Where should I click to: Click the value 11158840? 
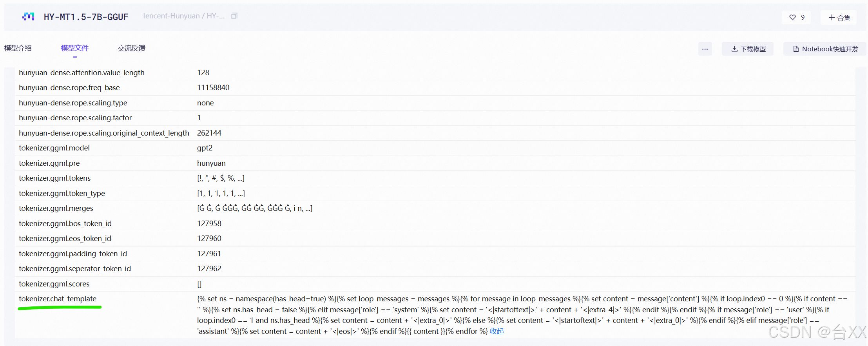[213, 87]
